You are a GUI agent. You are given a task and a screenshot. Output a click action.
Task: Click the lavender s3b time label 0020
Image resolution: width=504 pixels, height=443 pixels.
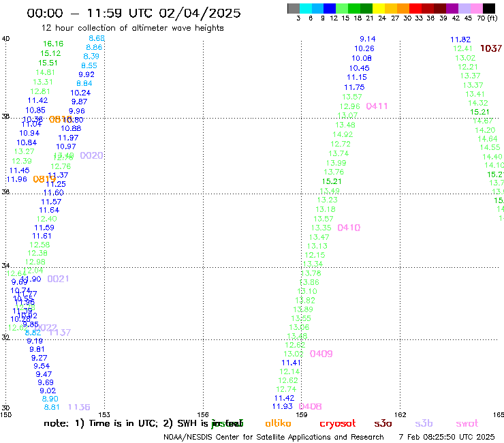tap(92, 155)
